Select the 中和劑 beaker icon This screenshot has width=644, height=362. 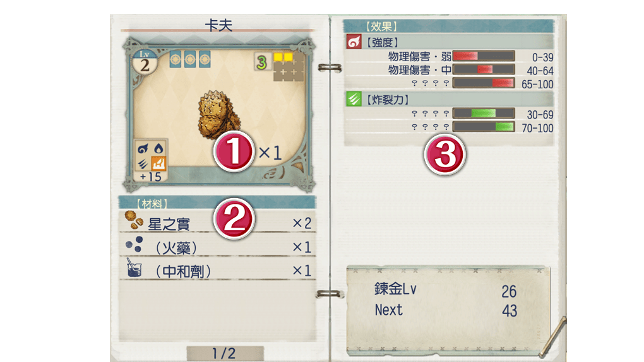tap(134, 267)
